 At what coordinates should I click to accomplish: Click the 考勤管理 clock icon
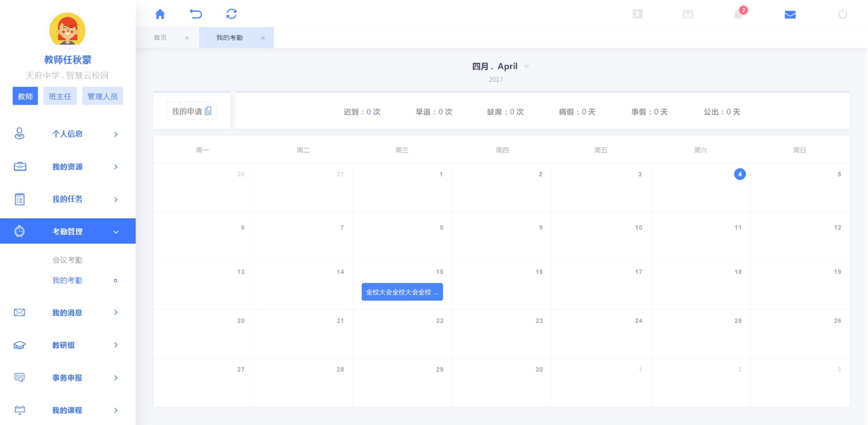pos(19,231)
